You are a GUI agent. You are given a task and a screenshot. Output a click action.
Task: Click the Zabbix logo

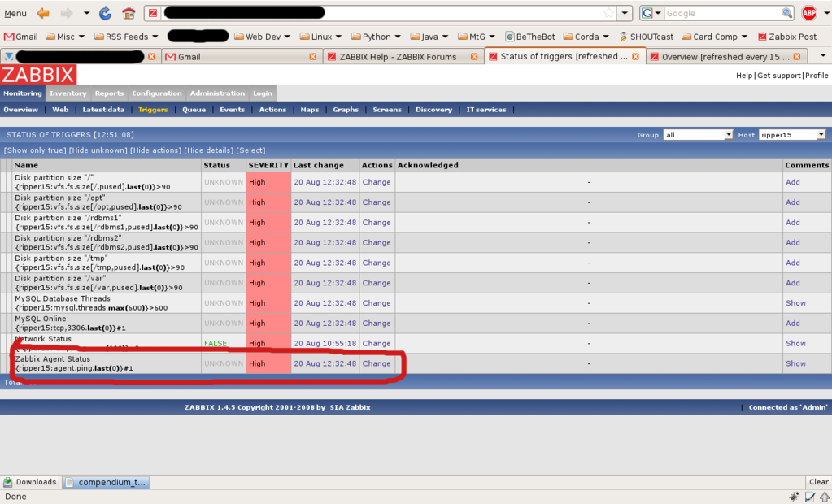click(x=38, y=75)
